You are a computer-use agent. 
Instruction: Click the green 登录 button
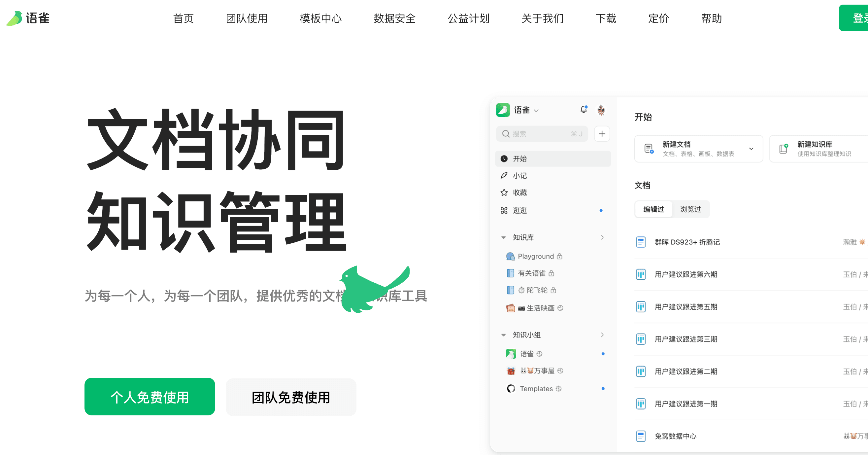click(x=853, y=18)
